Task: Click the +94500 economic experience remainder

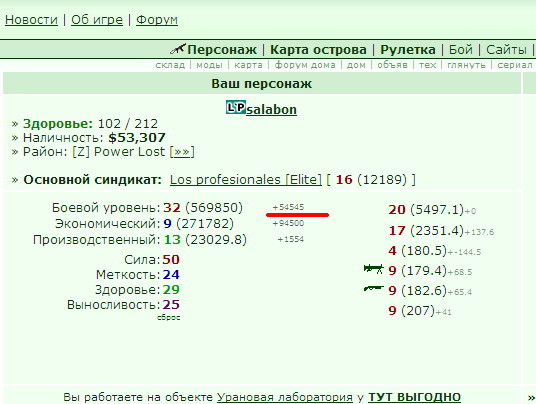Action: 288,223
